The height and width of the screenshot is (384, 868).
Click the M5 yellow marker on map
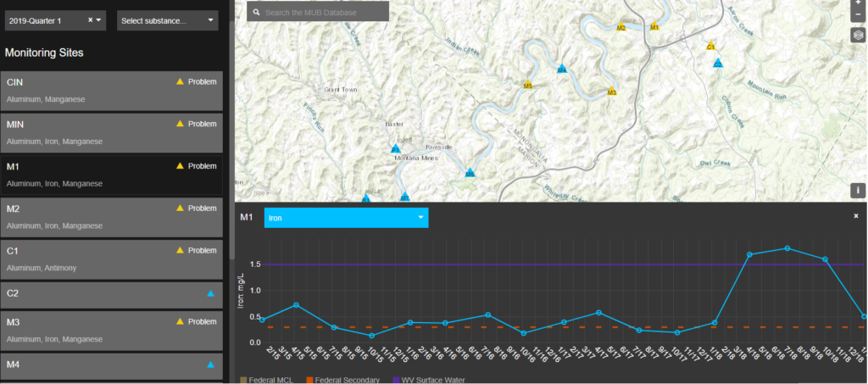[527, 86]
